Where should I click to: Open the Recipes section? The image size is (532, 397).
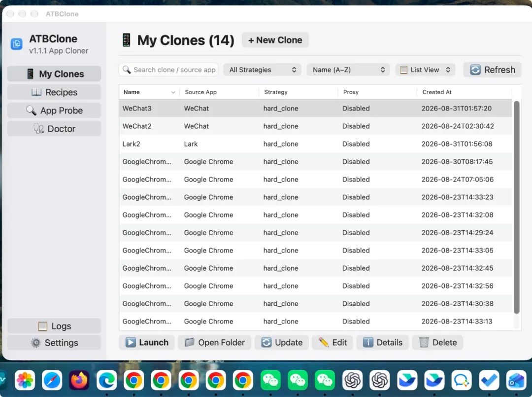(54, 92)
